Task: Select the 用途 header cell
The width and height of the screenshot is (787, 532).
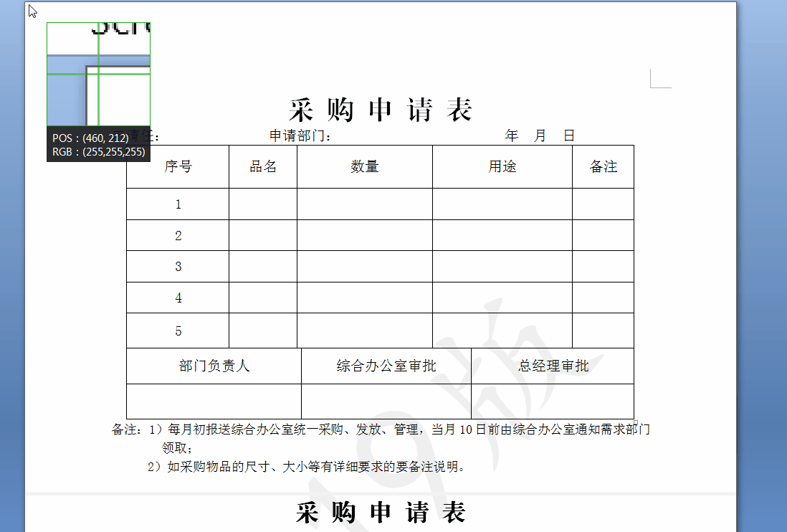Action: click(x=502, y=166)
